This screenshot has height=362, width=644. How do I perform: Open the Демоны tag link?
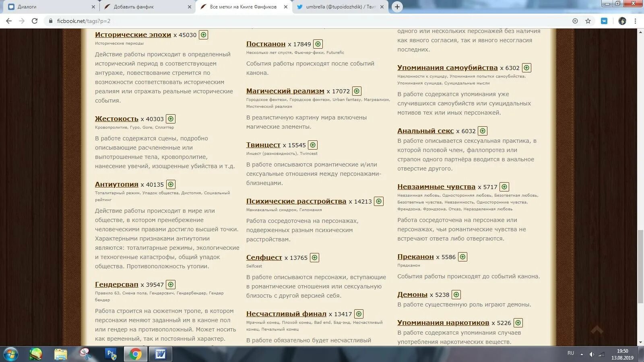(412, 295)
